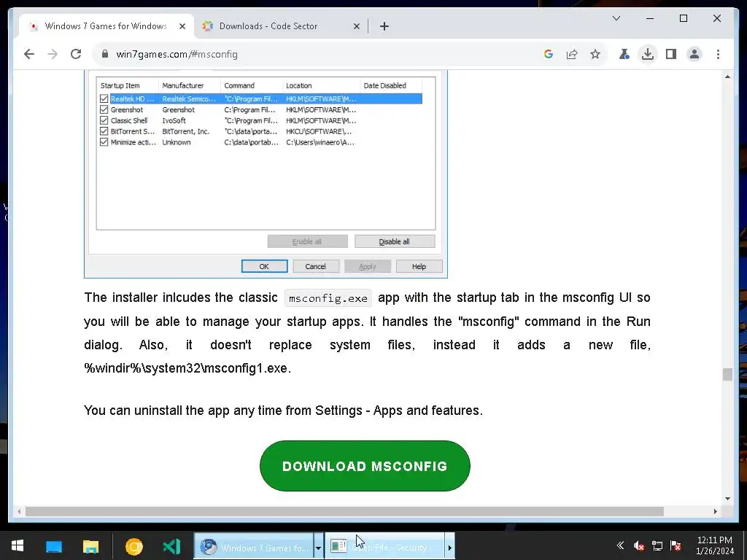Launch the orange circle taskbar app

tap(134, 546)
